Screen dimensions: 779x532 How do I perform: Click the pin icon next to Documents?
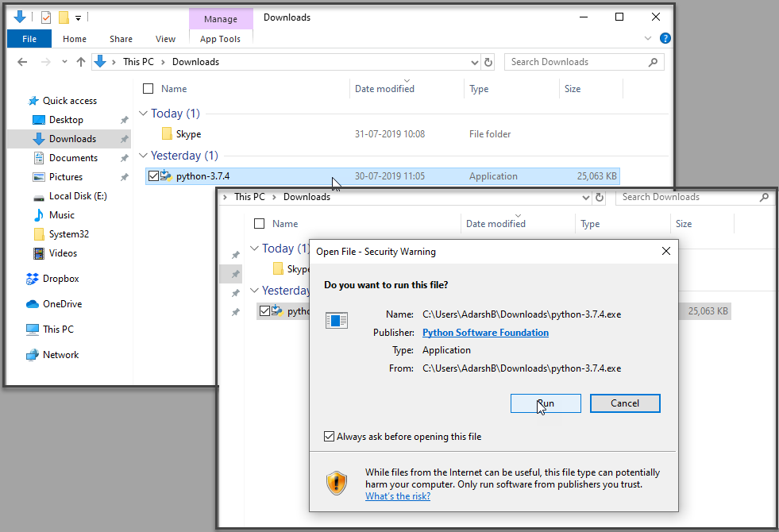click(x=124, y=158)
